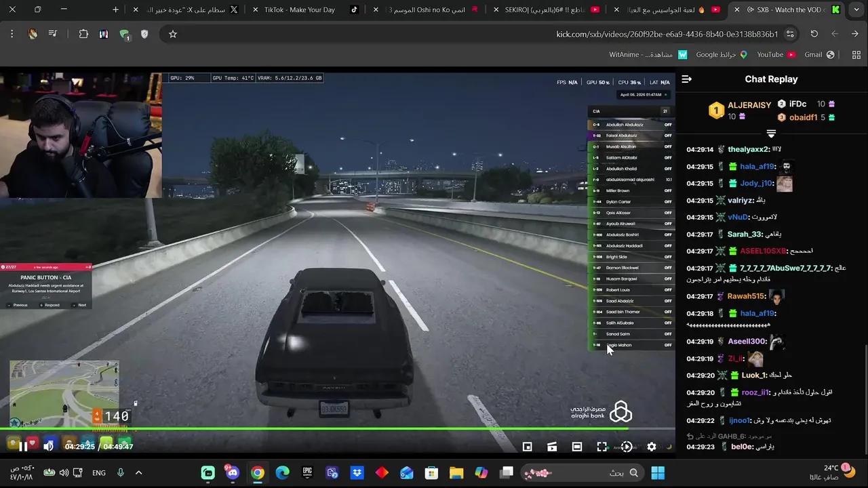The image size is (868, 488).
Task: Open the Chrome three-dot menu
Action: click(x=12, y=34)
